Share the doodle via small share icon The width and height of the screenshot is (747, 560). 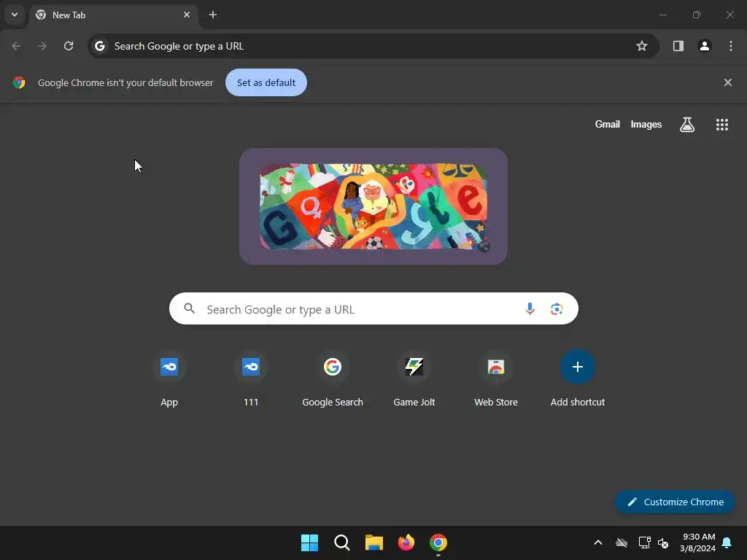[484, 246]
